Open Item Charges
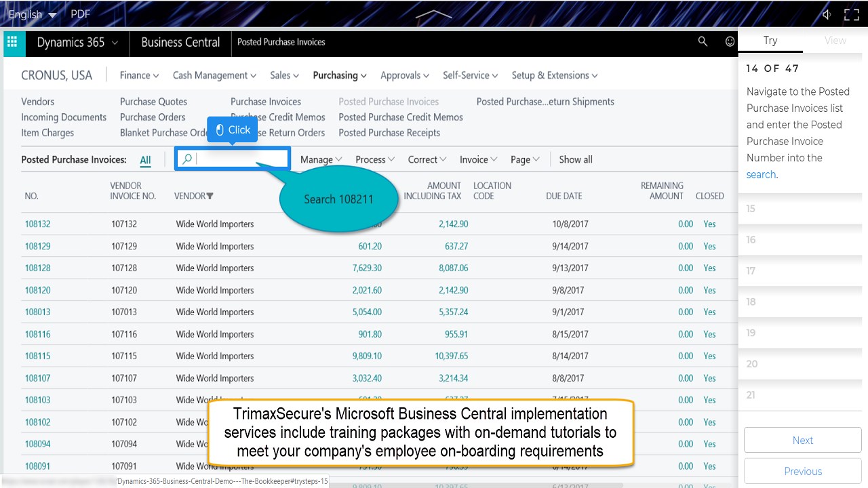868x488 pixels. (x=47, y=133)
